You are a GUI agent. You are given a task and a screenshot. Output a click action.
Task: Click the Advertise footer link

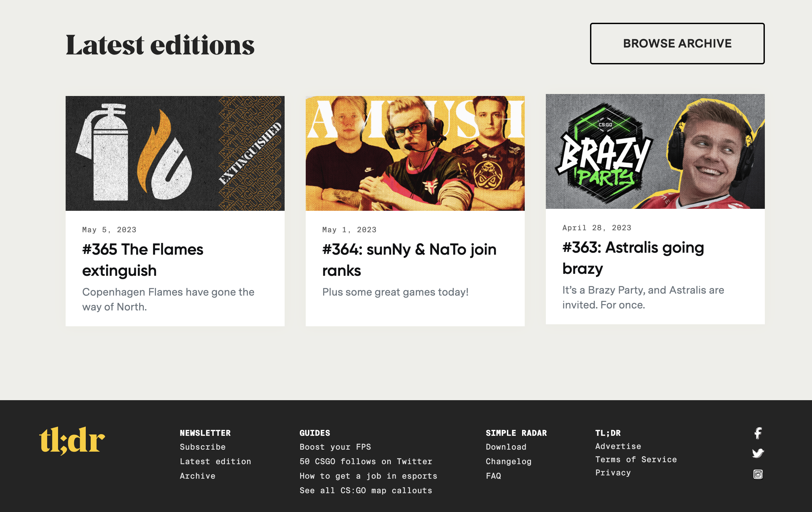tap(618, 446)
